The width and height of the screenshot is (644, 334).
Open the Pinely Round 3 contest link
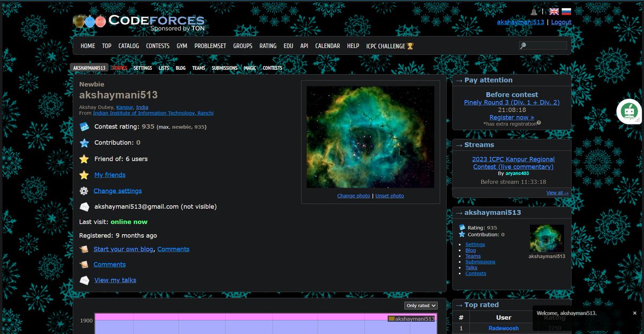click(x=512, y=103)
